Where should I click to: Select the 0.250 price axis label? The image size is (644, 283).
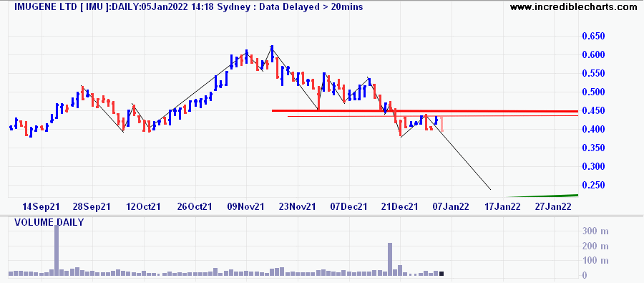(593, 186)
